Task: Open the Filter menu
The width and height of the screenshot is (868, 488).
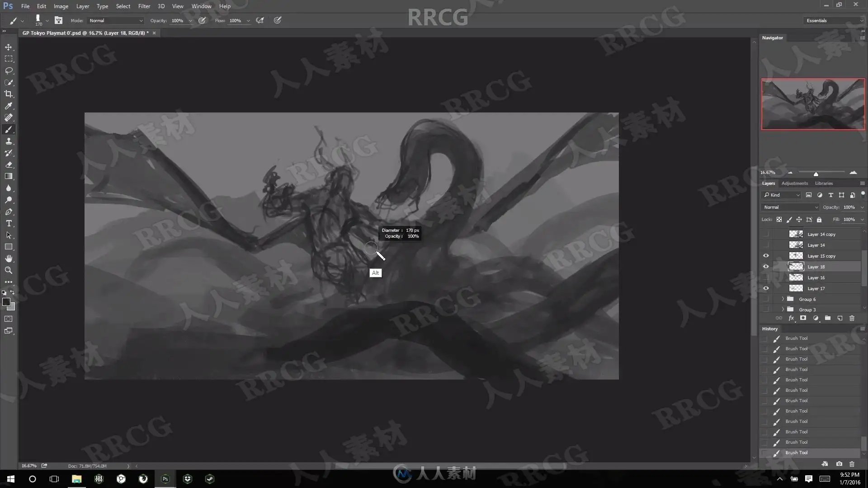Action: pyautogui.click(x=144, y=6)
